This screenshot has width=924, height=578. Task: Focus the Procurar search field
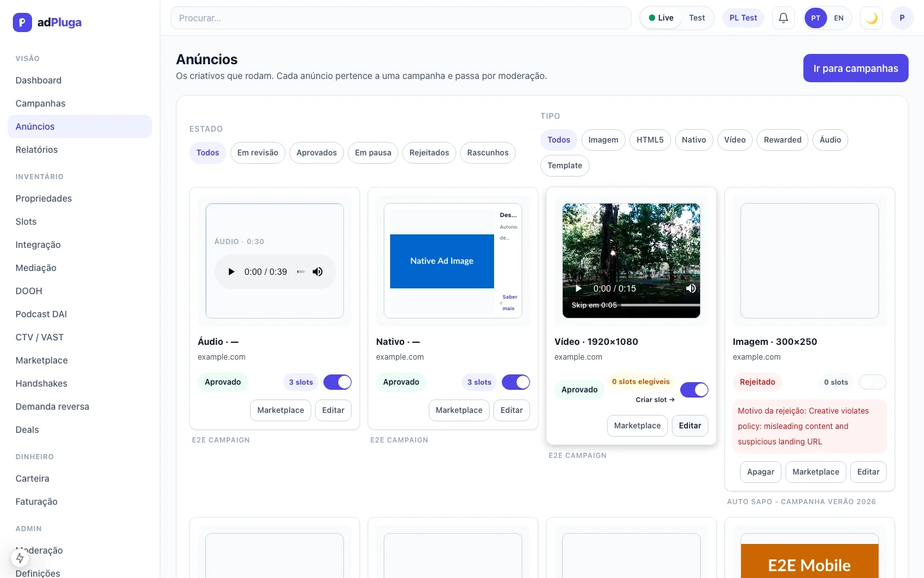(401, 18)
